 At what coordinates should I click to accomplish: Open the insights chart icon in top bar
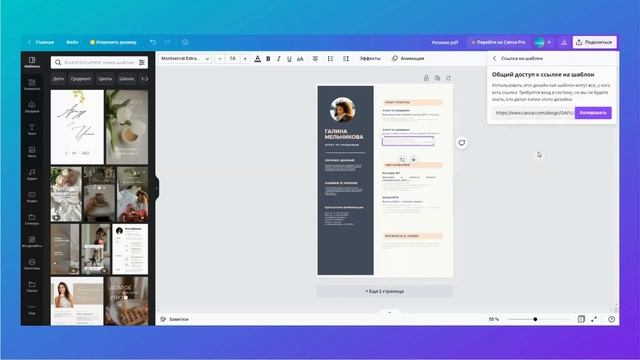click(564, 42)
